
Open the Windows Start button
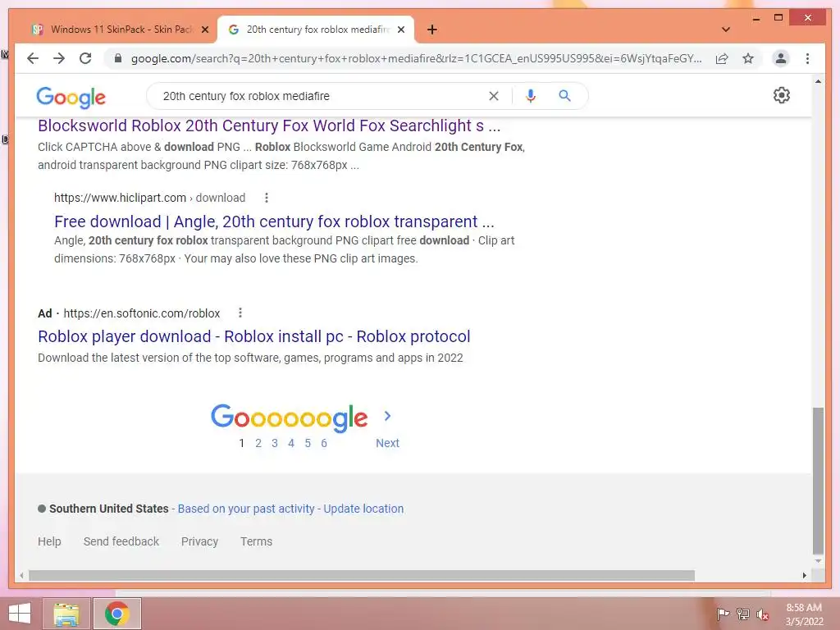click(20, 614)
